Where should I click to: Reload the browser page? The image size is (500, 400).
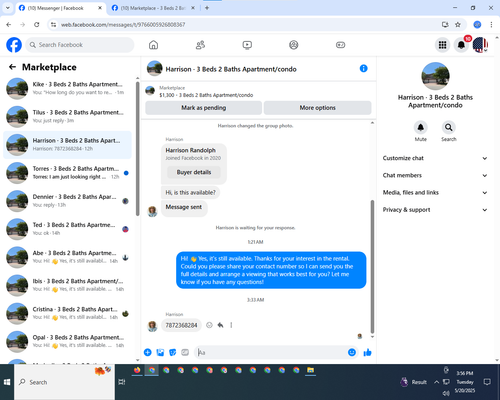point(37,24)
